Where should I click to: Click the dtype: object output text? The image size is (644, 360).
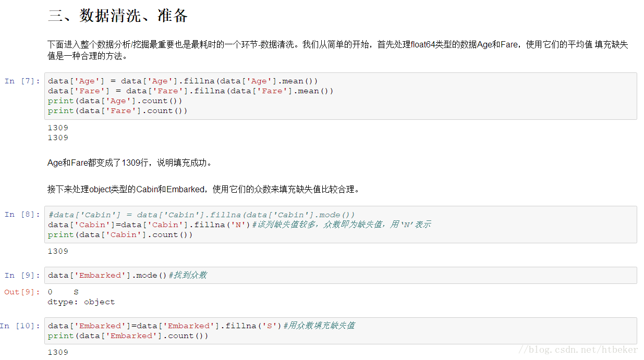(81, 302)
